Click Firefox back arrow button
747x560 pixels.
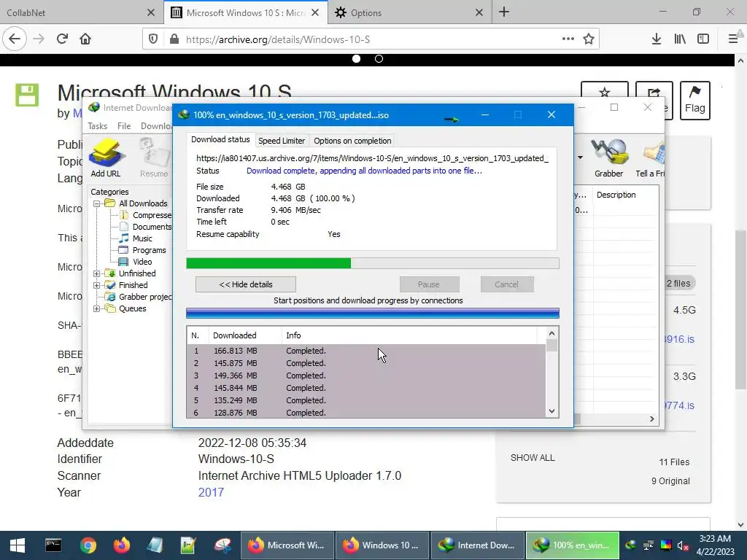click(15, 39)
